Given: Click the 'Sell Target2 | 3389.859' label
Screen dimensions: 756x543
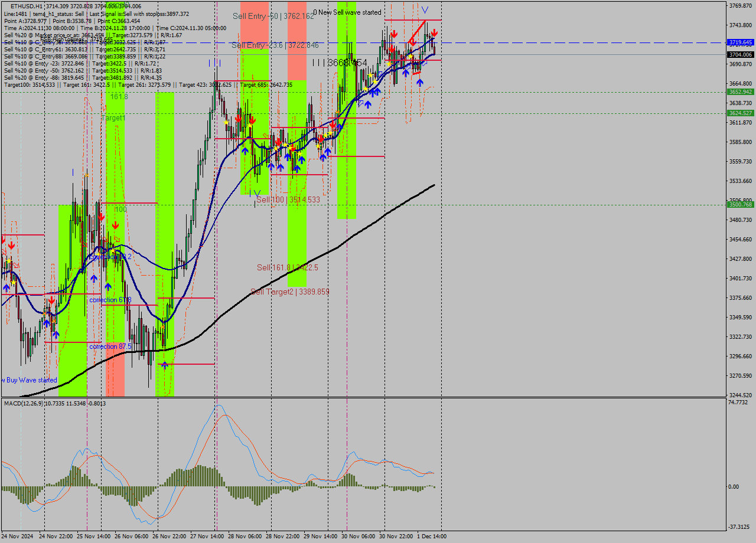Looking at the screenshot, I should click(x=290, y=292).
